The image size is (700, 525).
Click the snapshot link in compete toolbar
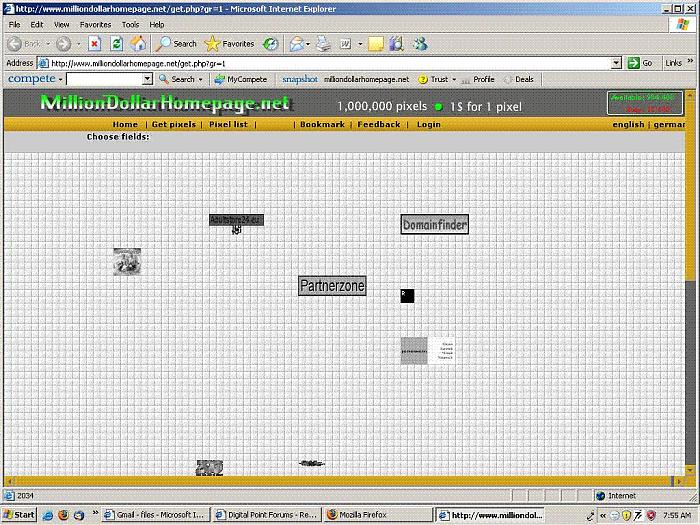tap(300, 79)
